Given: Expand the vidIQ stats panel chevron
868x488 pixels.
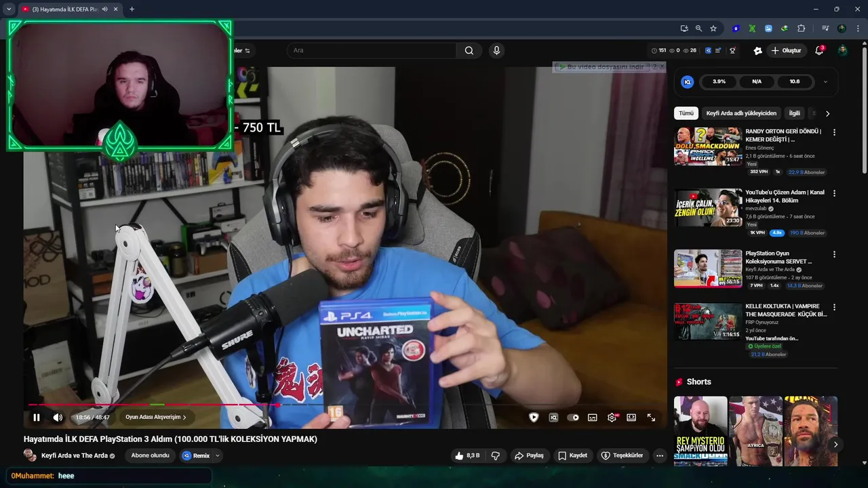Looking at the screenshot, I should tap(825, 81).
